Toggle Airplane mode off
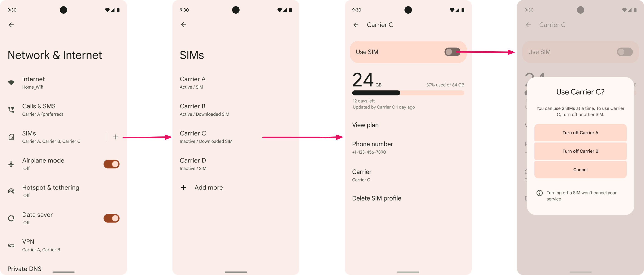 pyautogui.click(x=112, y=164)
